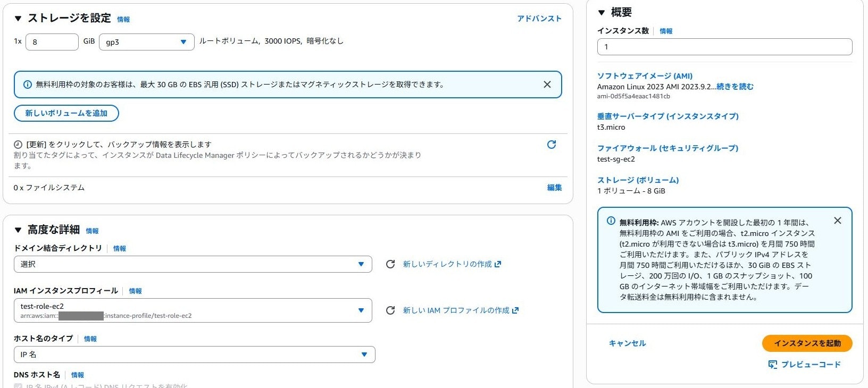Click 続きを読む for the AMI description

point(735,87)
